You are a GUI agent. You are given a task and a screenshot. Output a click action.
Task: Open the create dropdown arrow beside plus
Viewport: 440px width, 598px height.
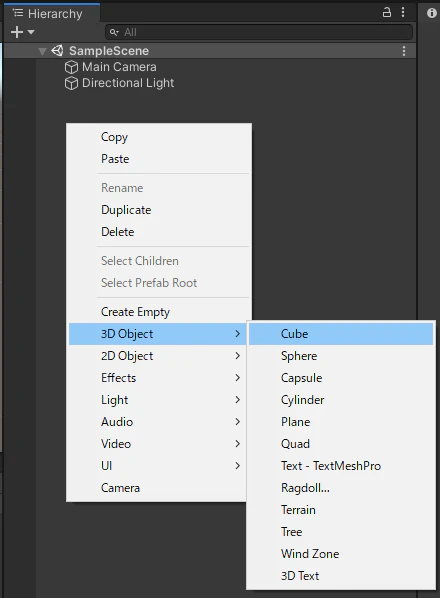31,32
